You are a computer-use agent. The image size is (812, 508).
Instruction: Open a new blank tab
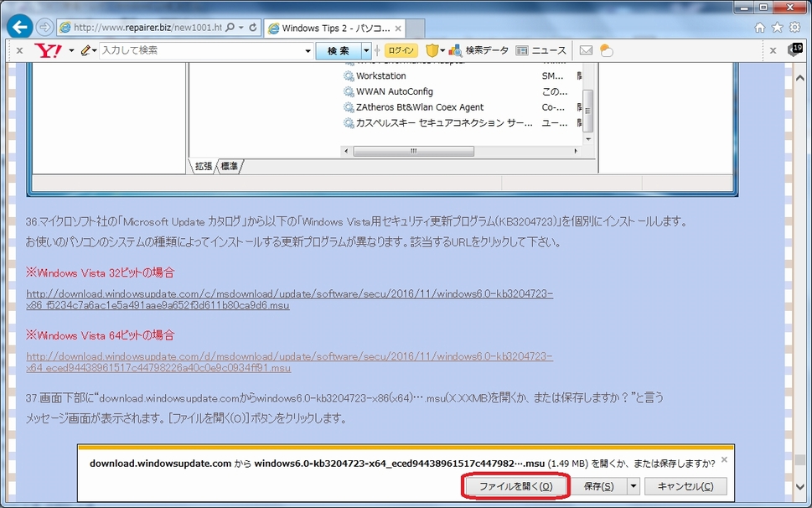(415, 29)
